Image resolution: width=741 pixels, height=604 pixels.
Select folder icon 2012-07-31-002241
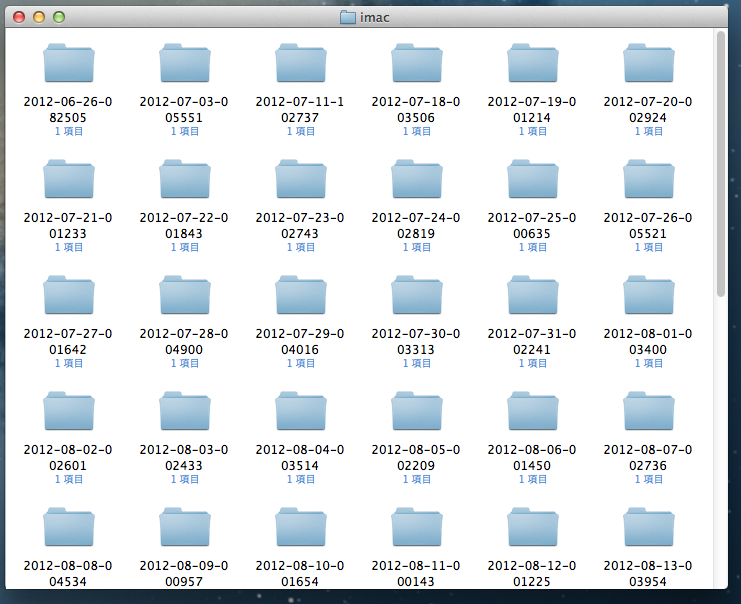tap(533, 295)
